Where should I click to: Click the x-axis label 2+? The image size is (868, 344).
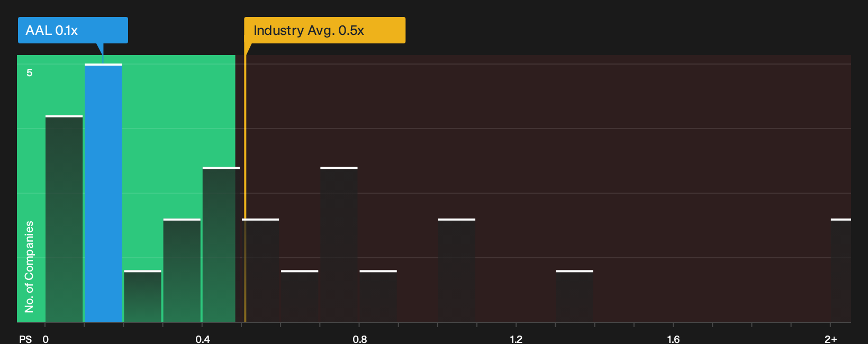(831, 339)
